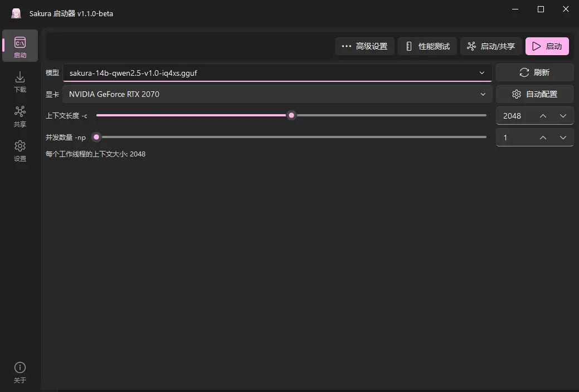579x392 pixels.
Task: Increase 并发数量 parallel count with up arrow
Action: [x=543, y=138]
